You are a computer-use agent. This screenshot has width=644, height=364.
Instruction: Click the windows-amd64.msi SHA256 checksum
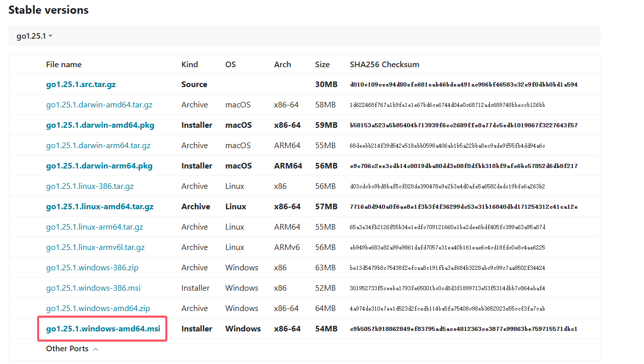coord(463,329)
